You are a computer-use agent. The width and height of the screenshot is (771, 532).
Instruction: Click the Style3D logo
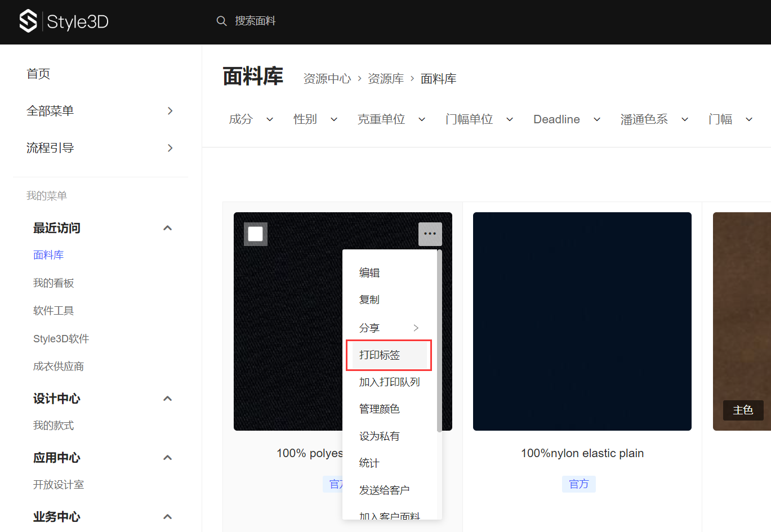pyautogui.click(x=64, y=21)
